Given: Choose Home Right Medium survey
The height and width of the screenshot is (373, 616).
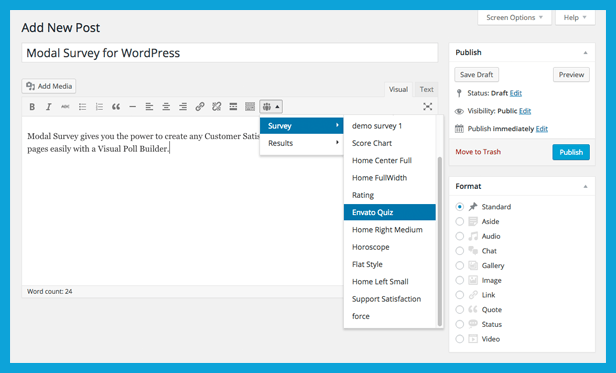Looking at the screenshot, I should pos(390,230).
